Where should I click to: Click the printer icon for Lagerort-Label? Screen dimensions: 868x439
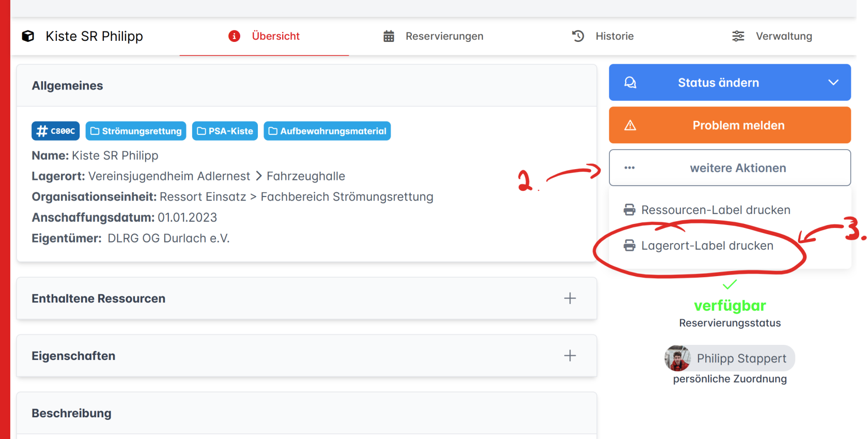click(x=629, y=246)
